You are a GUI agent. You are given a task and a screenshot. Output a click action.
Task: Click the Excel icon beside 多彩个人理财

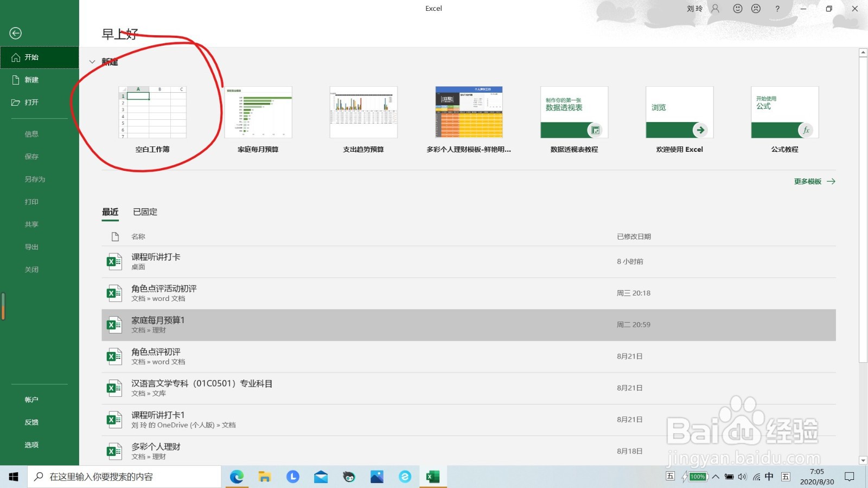[114, 452]
